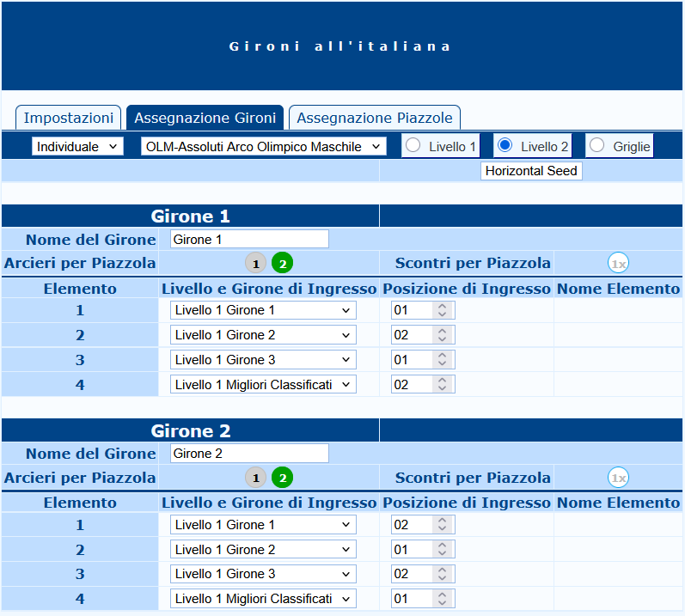Select the Livello 2 radio button
The width and height of the screenshot is (685, 616).
click(505, 145)
